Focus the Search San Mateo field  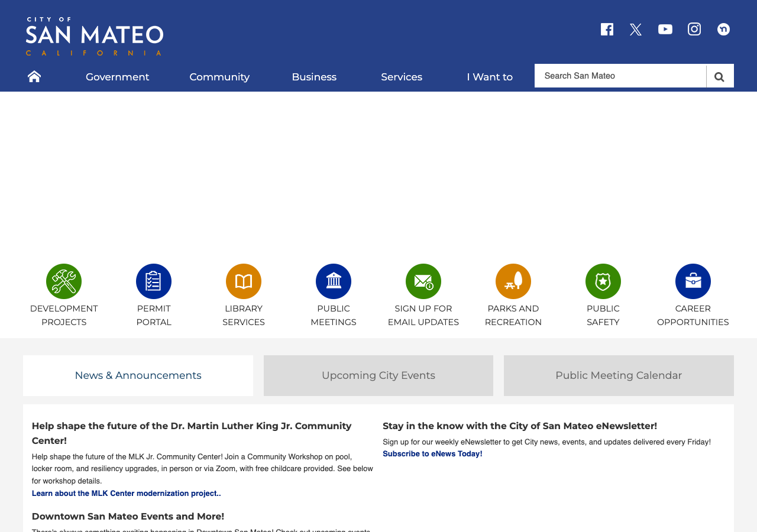(x=620, y=76)
